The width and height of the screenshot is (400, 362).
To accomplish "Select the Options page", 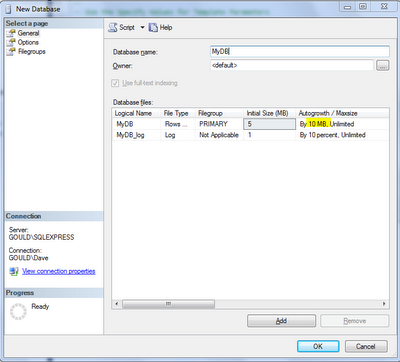I will click(28, 42).
